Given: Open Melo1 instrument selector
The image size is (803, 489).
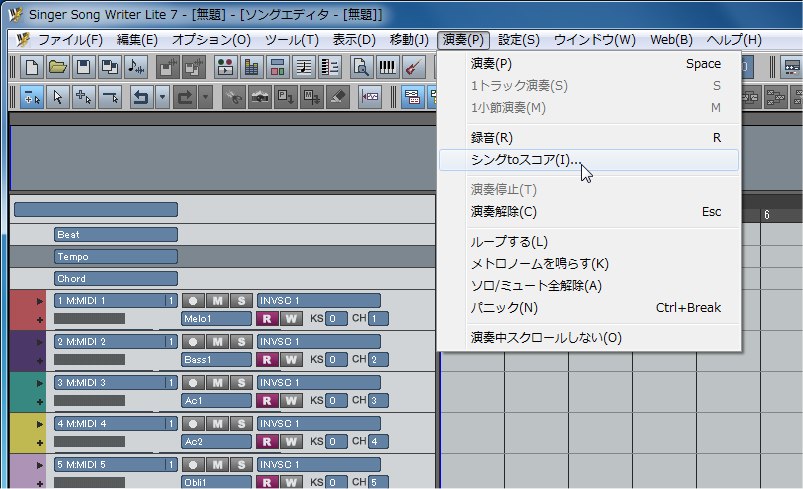Looking at the screenshot, I should click(x=217, y=318).
